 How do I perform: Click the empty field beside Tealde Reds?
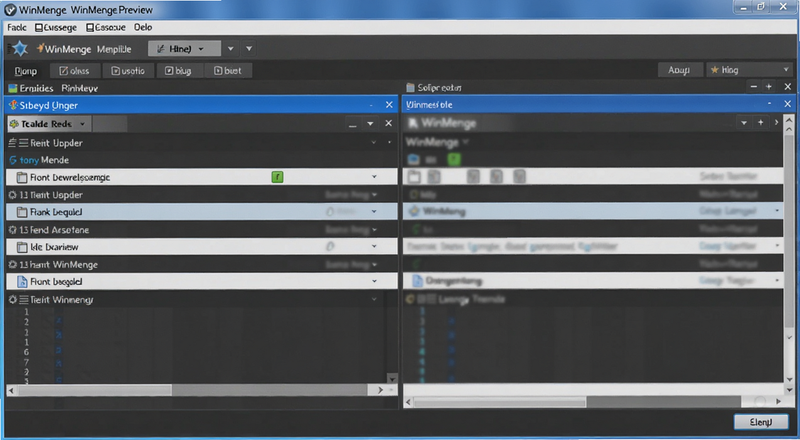(x=110, y=124)
